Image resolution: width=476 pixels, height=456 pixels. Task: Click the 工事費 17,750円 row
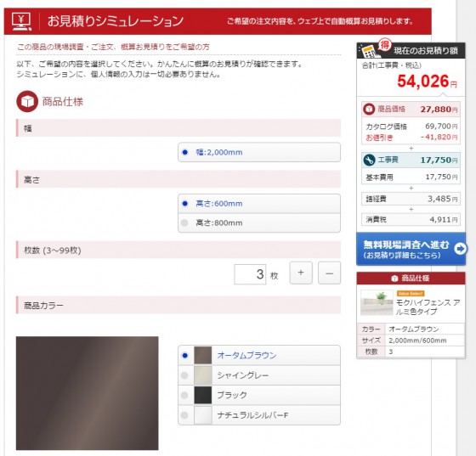point(411,160)
